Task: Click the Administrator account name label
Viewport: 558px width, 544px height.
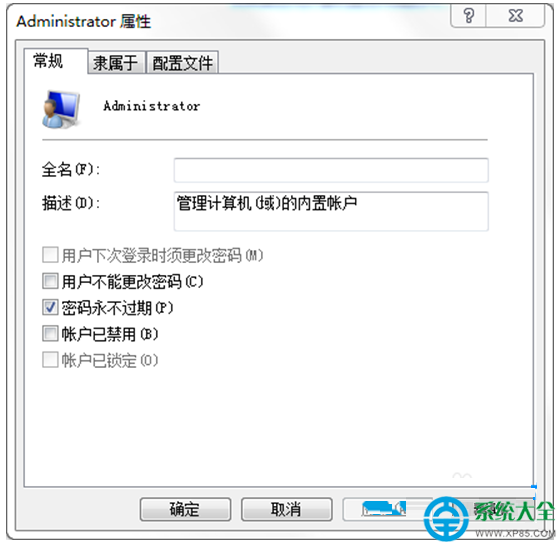Action: tap(152, 106)
